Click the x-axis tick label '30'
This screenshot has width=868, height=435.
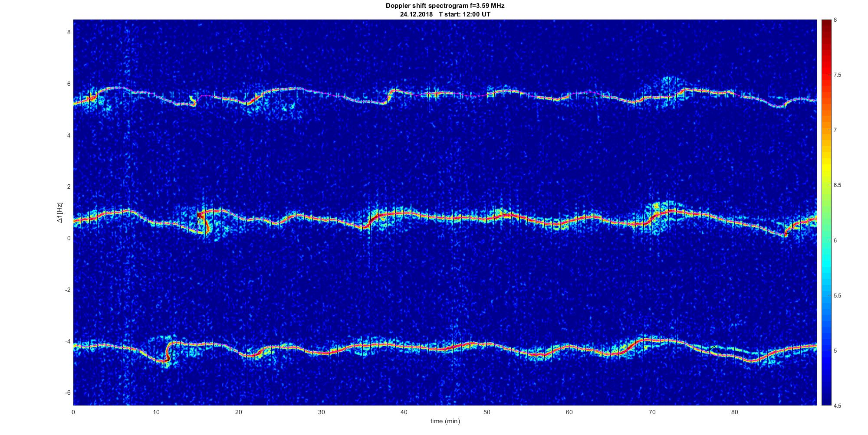tap(321, 412)
